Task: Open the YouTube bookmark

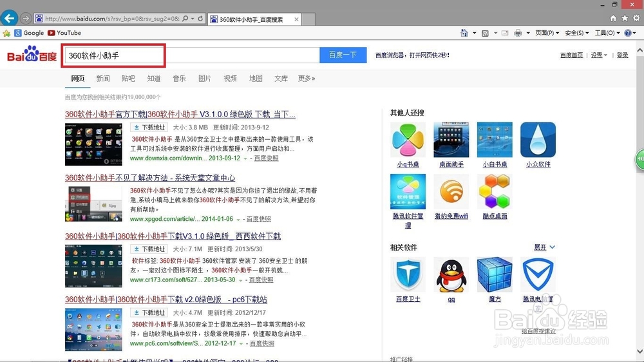Action: coord(64,33)
